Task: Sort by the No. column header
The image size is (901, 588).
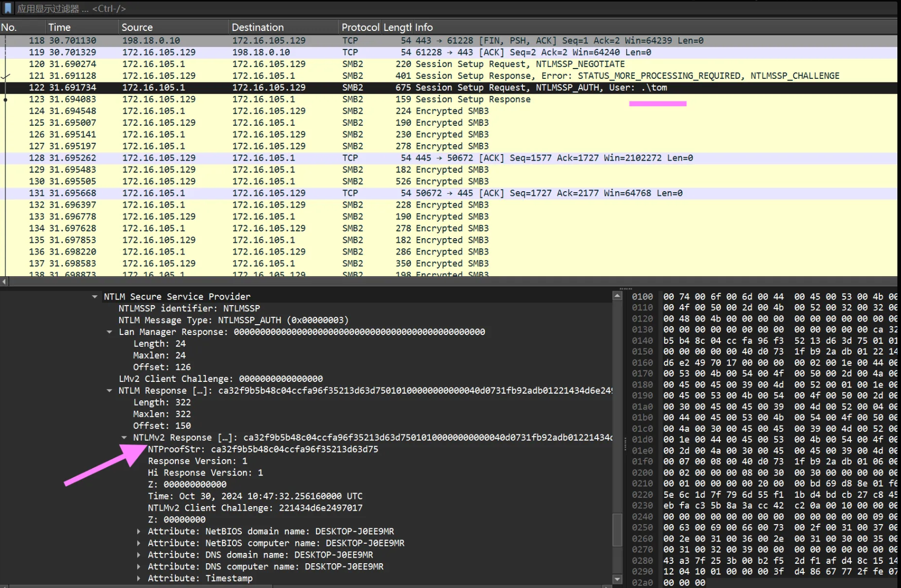Action: point(22,27)
